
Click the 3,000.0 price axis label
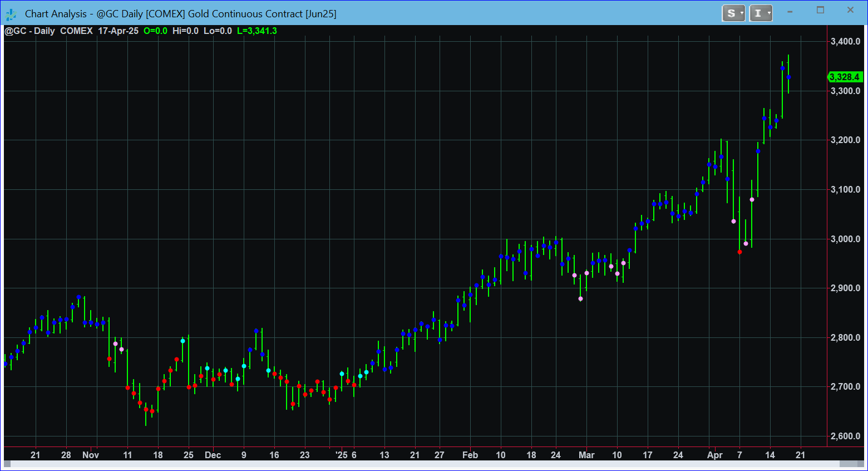845,239
